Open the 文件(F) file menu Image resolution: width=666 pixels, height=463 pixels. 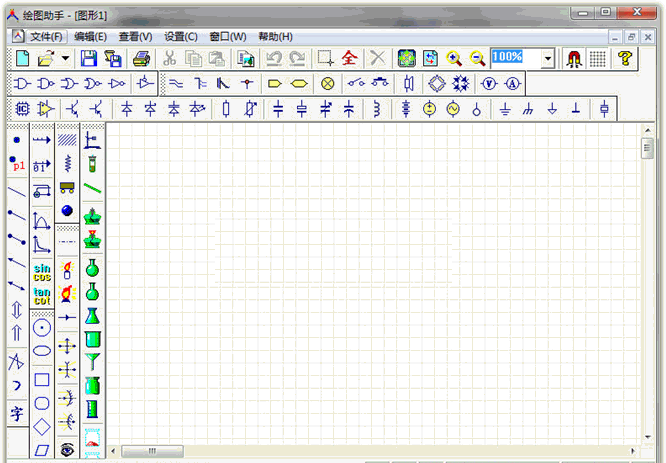[46, 36]
